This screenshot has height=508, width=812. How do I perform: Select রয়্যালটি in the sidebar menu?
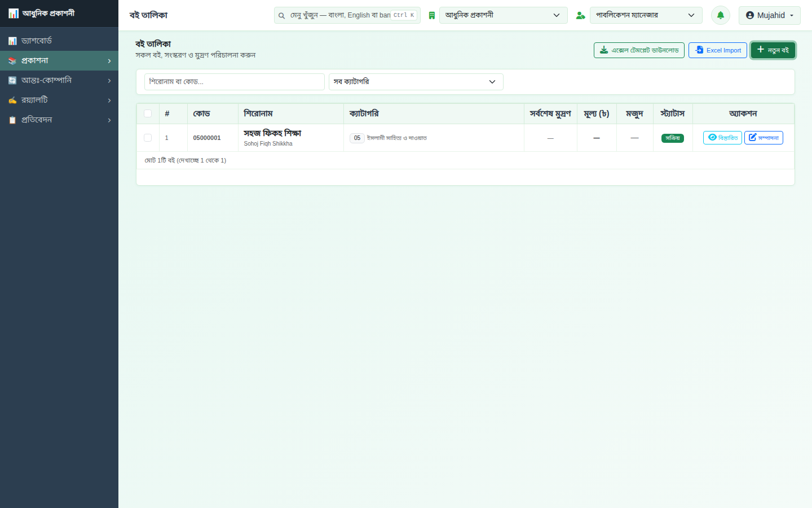tap(59, 100)
